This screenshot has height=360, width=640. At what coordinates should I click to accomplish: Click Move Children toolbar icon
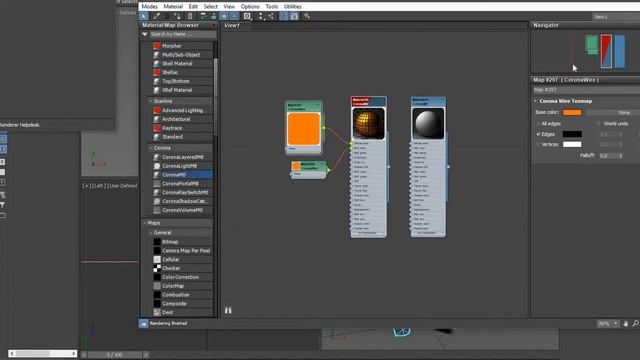coord(203,16)
